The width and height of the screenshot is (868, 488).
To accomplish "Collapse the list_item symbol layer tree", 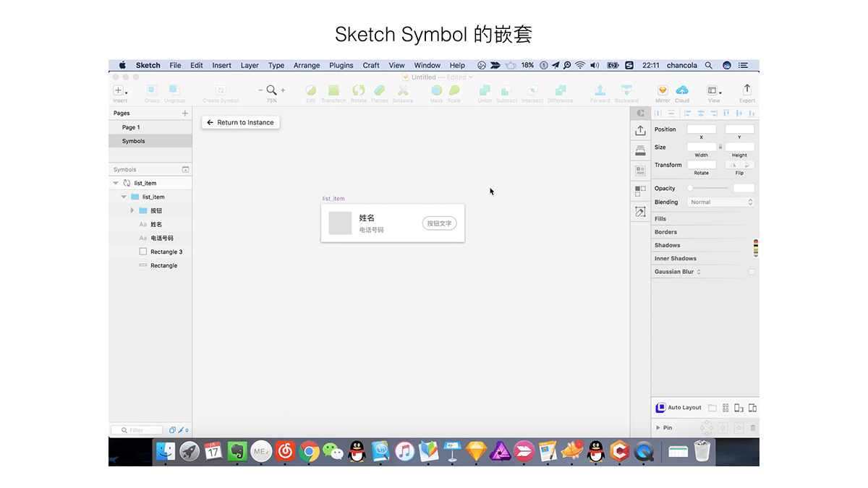I will pos(116,183).
